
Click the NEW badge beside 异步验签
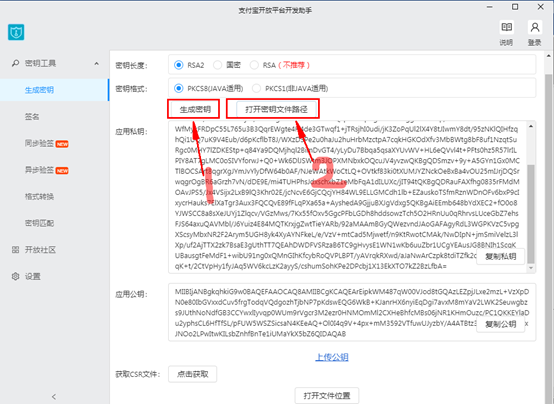click(x=62, y=171)
